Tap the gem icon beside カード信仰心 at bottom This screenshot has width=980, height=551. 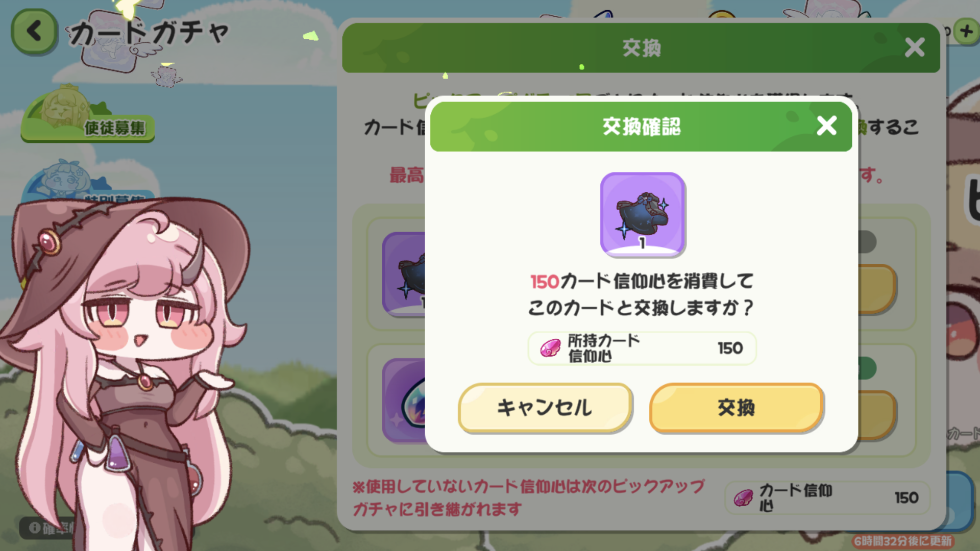click(x=743, y=498)
